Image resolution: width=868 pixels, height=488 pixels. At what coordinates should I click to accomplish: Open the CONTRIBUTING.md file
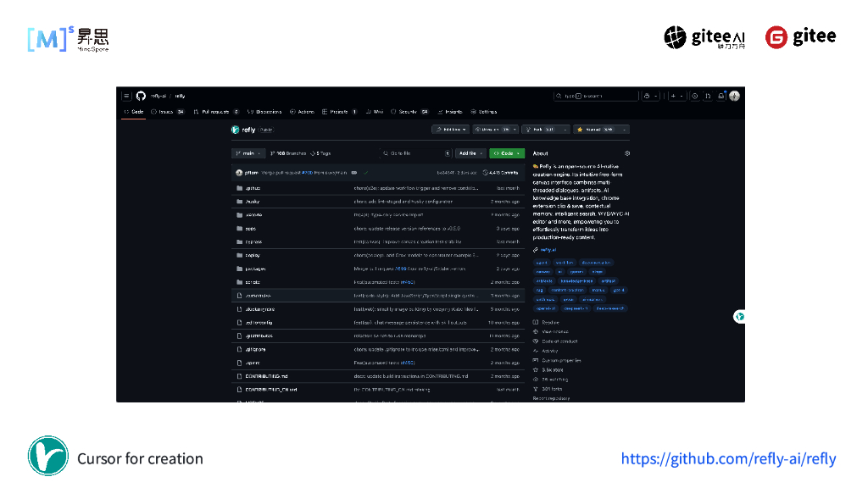click(266, 376)
